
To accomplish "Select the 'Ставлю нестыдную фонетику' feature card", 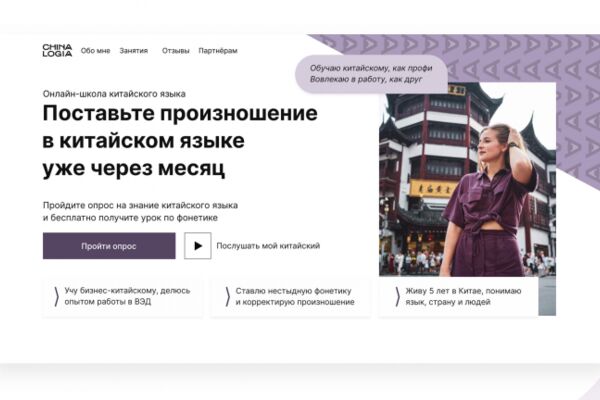I will (x=291, y=297).
